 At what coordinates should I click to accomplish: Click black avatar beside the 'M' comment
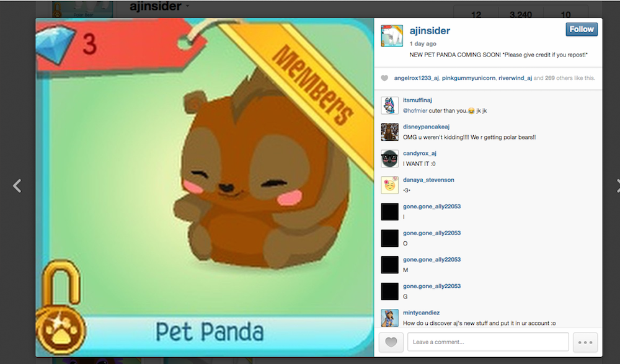pos(389,265)
